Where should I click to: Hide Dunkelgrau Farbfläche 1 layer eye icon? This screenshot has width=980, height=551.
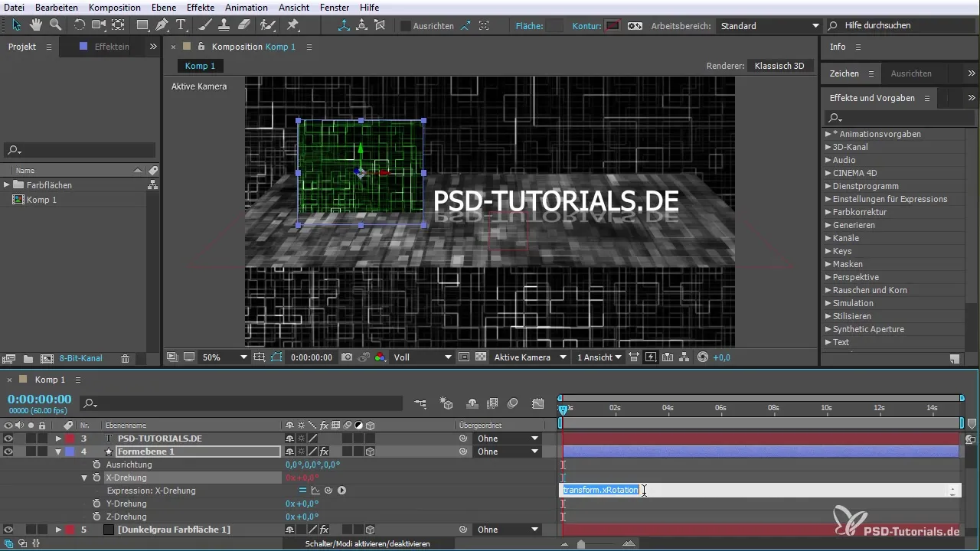pos(8,530)
